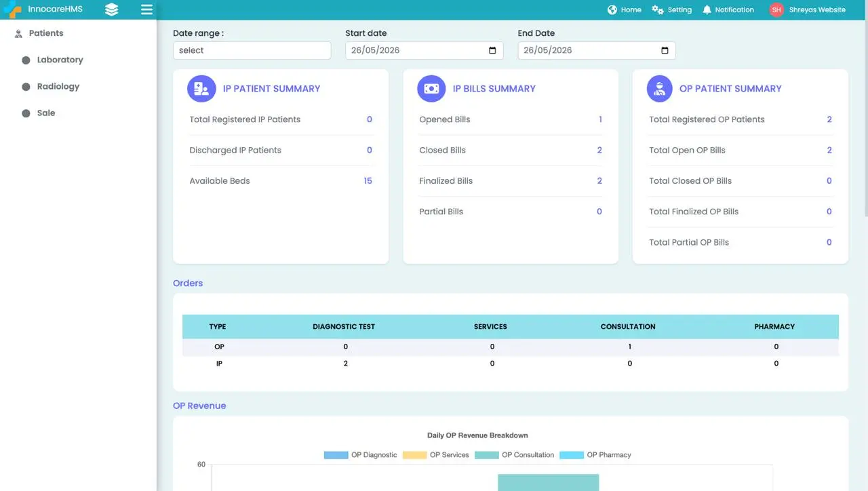Click Total Open OP Bills row

pos(741,150)
